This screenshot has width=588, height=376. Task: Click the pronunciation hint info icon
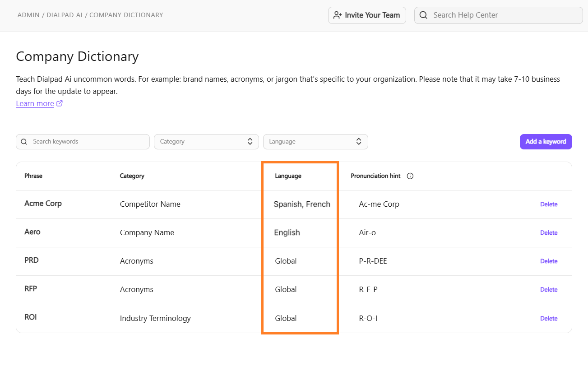(x=410, y=176)
